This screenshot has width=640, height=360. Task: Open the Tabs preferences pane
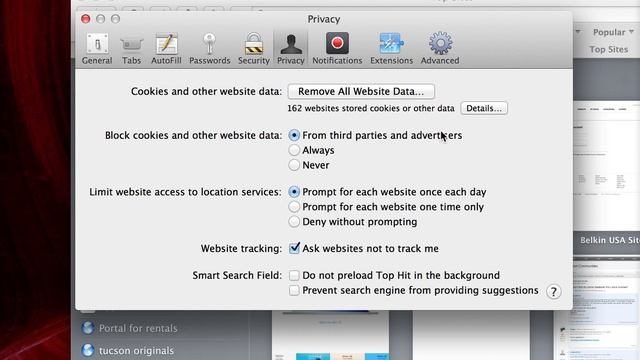pos(131,49)
